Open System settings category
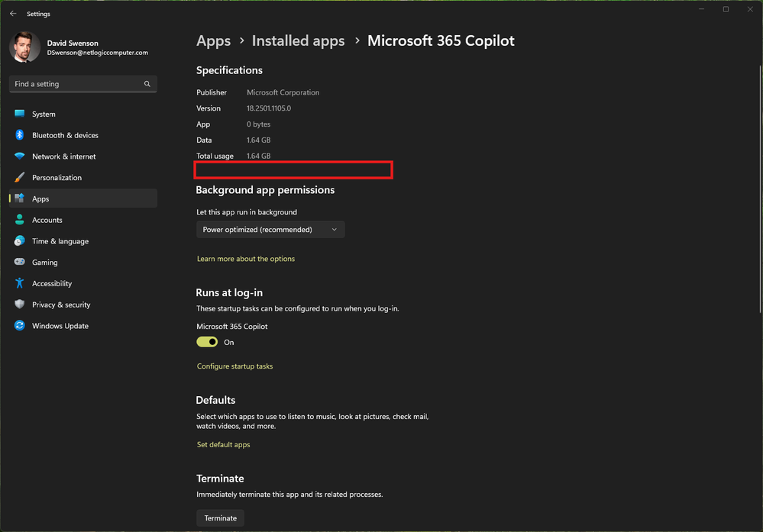Image resolution: width=763 pixels, height=532 pixels. [82, 114]
